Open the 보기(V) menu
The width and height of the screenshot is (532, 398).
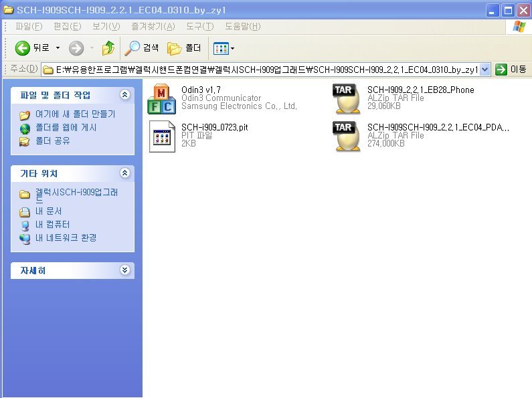[x=106, y=27]
